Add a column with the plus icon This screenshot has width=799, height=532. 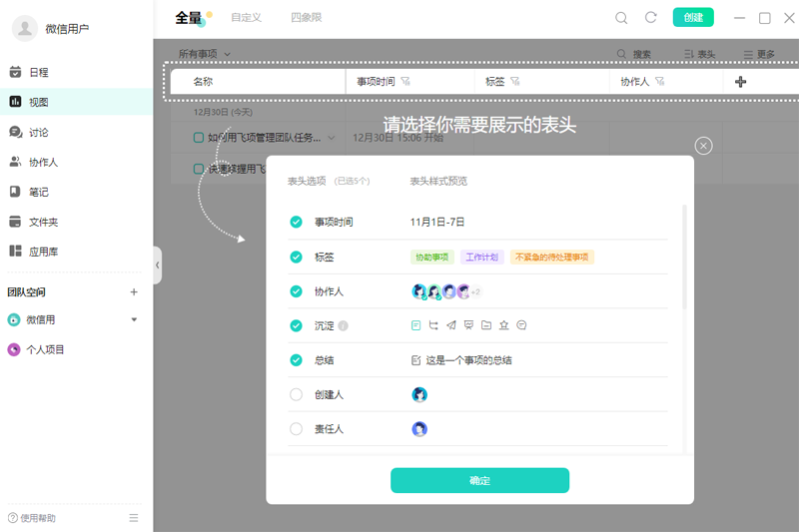point(740,82)
